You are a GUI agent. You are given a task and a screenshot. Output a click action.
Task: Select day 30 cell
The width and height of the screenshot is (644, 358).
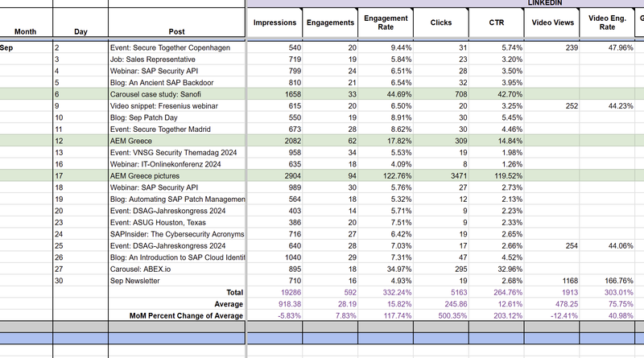[80, 281]
